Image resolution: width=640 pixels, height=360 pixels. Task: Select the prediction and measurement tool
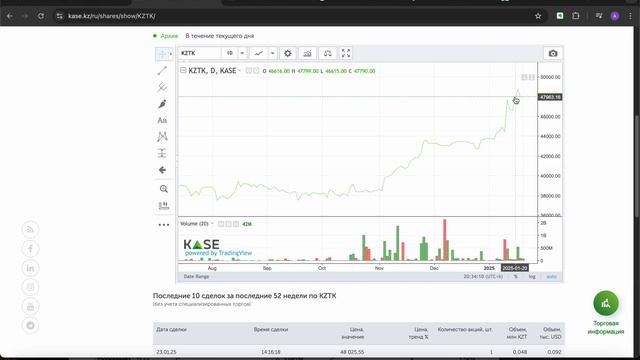(x=162, y=153)
